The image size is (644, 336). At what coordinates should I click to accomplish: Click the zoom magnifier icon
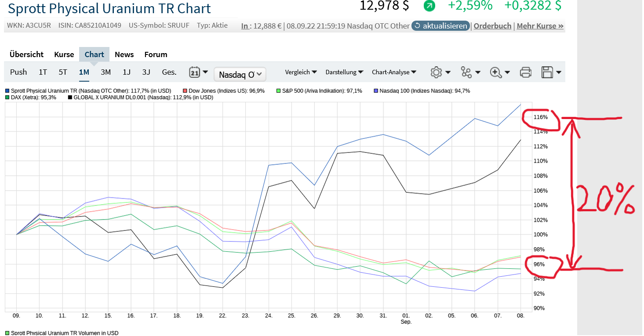point(496,72)
